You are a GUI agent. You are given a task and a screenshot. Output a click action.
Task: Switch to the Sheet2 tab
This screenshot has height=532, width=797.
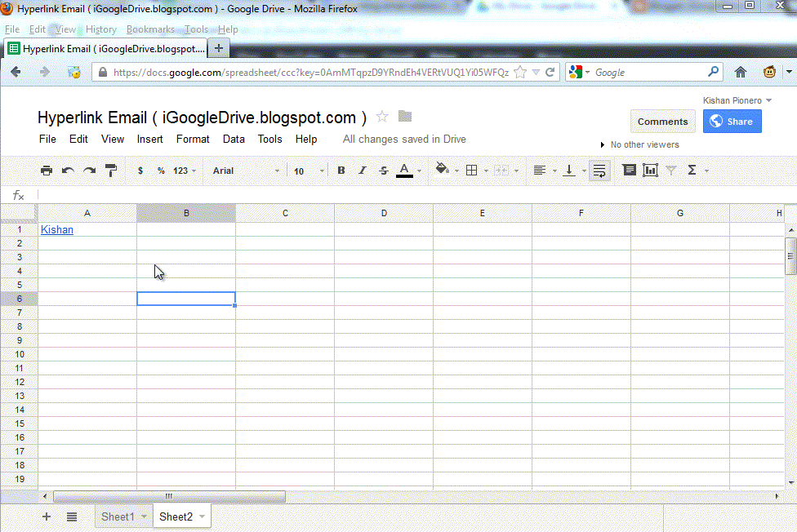pyautogui.click(x=176, y=516)
